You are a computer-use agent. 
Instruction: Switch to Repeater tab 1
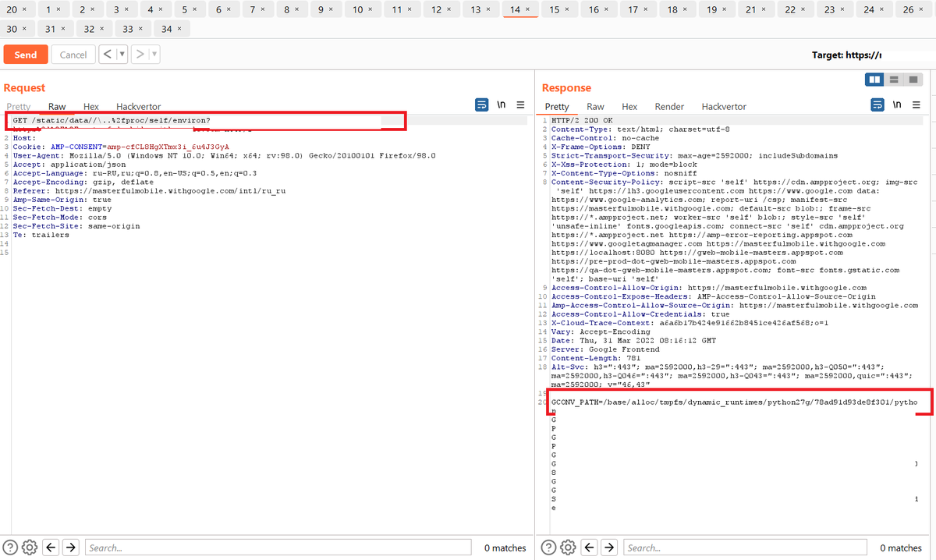pyautogui.click(x=49, y=9)
